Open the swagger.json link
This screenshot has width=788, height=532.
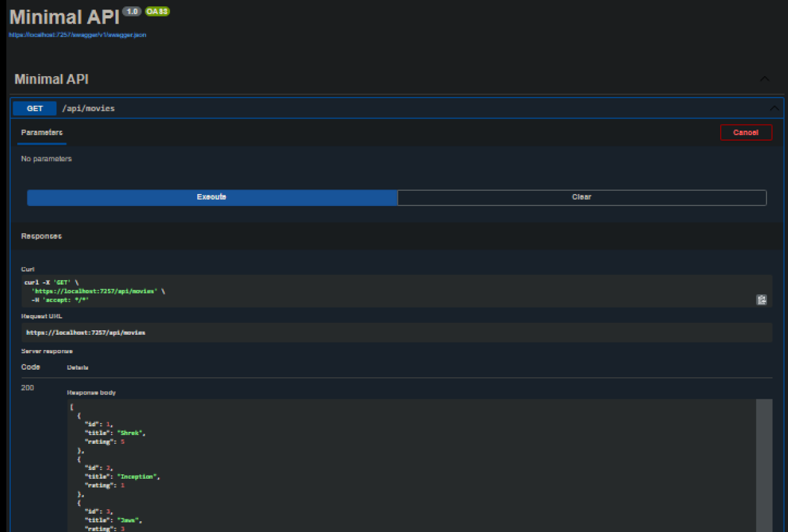pos(77,35)
